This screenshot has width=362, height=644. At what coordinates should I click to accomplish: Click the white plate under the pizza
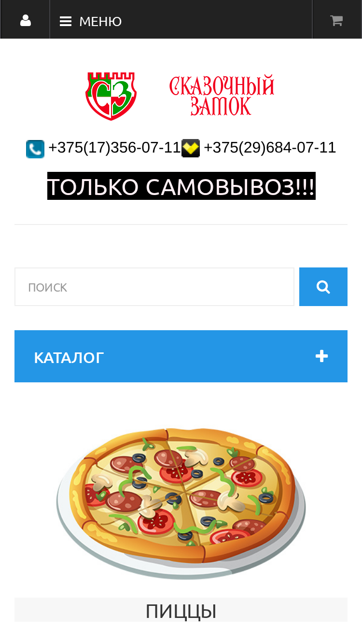coord(181,569)
